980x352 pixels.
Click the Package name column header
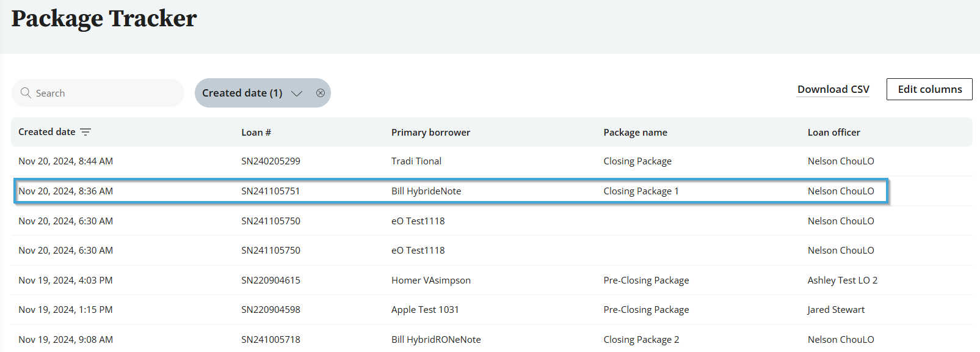[635, 132]
